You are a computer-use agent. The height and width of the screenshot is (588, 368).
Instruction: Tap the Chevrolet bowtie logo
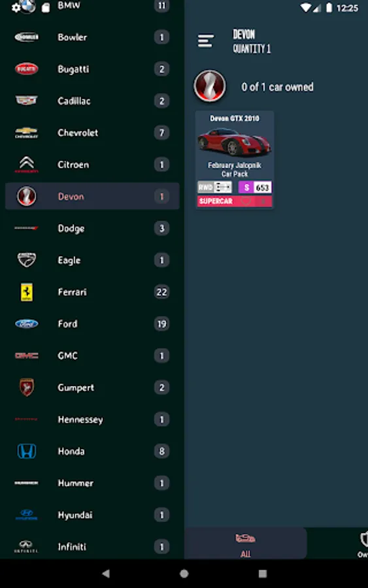coord(26,133)
